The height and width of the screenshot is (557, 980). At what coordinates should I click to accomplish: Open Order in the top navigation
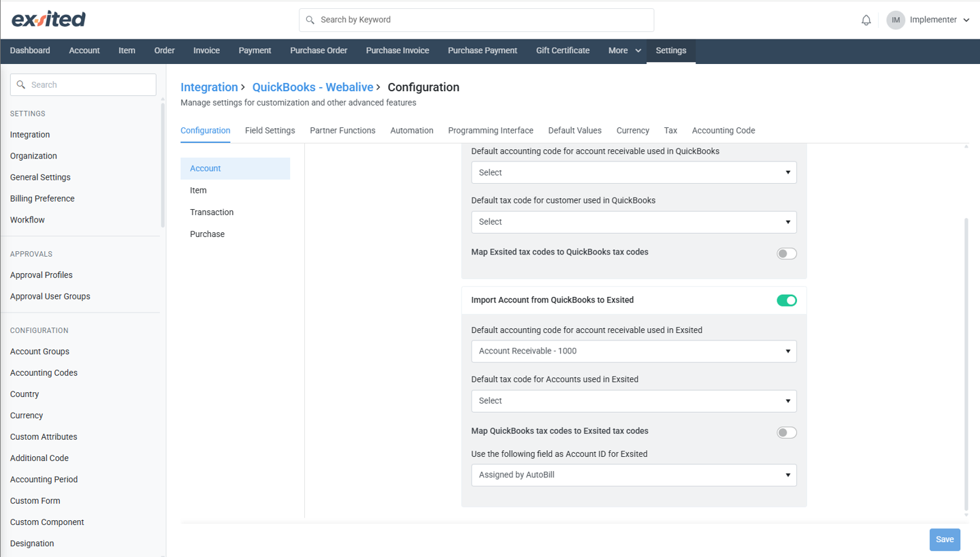(164, 50)
